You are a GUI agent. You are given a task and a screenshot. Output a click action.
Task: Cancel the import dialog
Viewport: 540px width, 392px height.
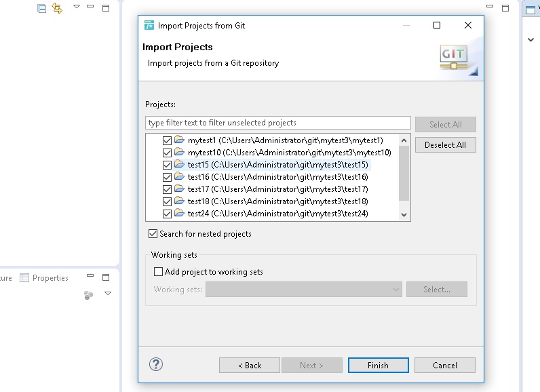[x=445, y=366]
